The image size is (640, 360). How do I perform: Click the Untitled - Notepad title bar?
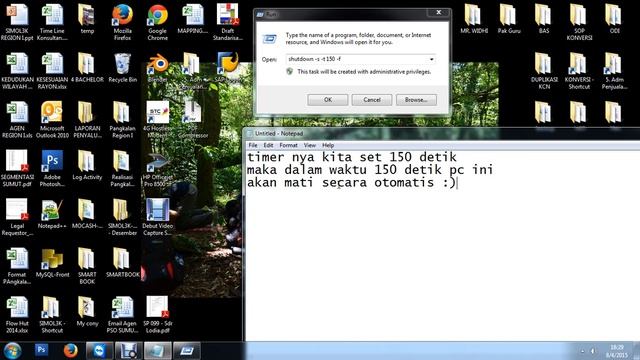[442, 133]
